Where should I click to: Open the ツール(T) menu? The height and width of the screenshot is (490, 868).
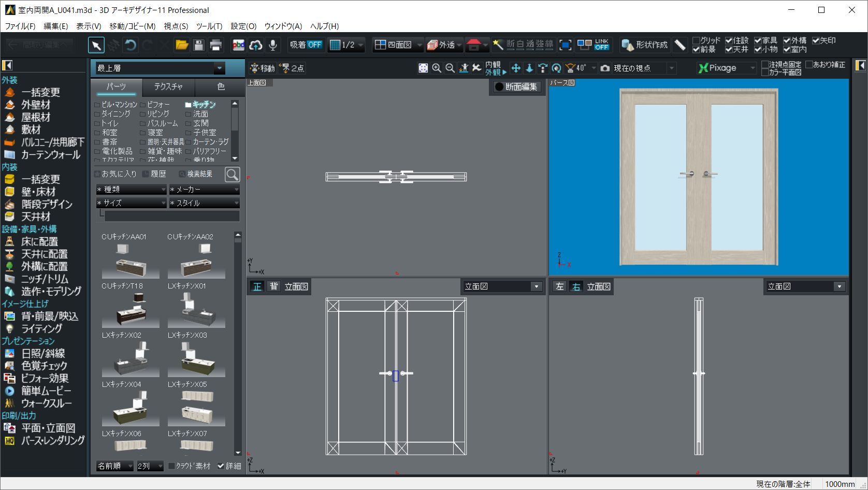[209, 26]
